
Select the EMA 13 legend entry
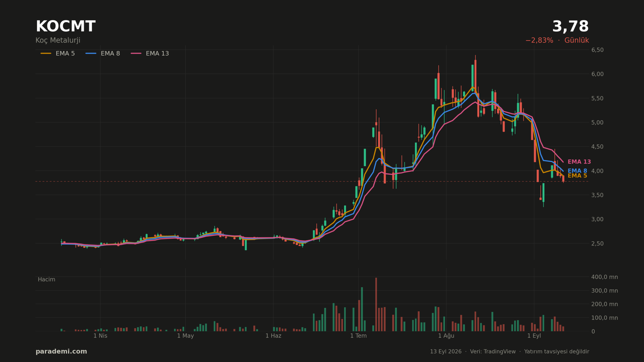(x=150, y=53)
